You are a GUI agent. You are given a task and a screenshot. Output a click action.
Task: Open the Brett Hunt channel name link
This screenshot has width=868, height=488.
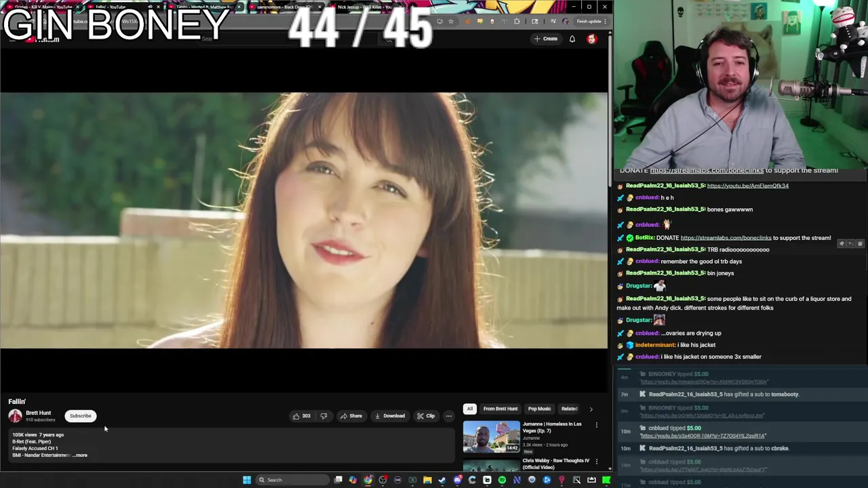click(x=38, y=413)
